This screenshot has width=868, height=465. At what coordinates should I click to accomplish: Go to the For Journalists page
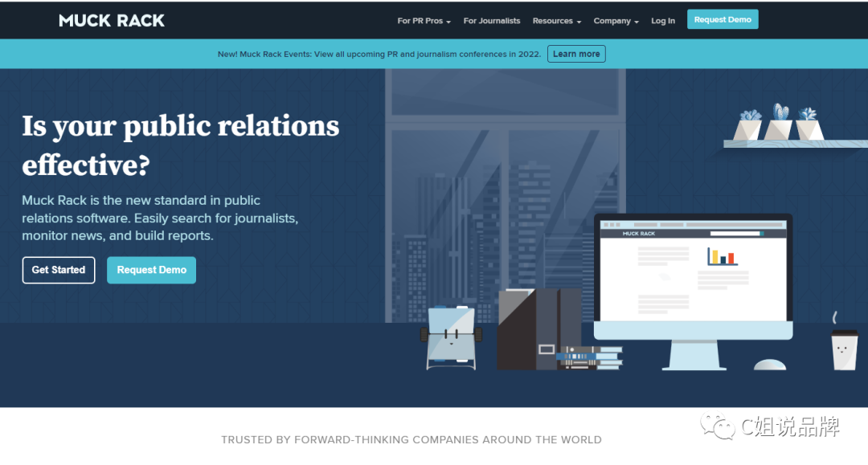click(x=492, y=20)
